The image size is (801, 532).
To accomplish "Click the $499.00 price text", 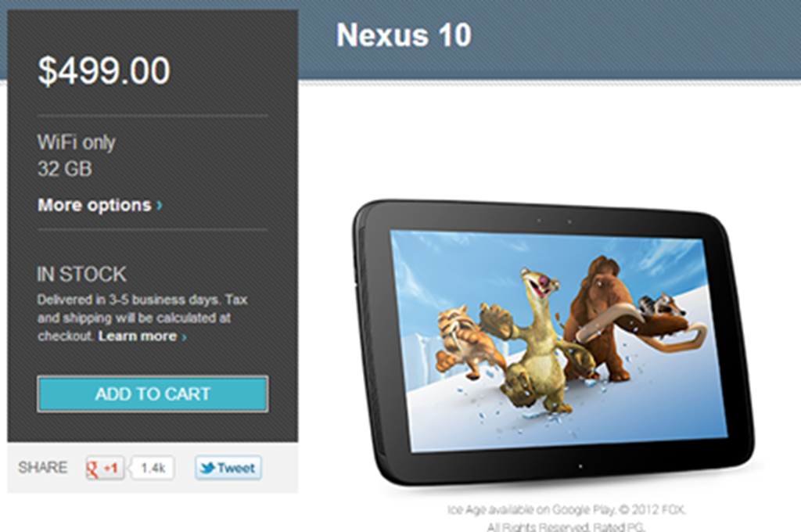I will 104,70.
